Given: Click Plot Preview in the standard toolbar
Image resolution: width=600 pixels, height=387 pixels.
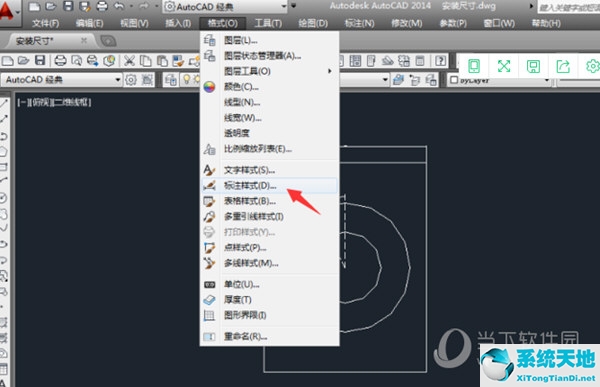Looking at the screenshot, I should 77,60.
